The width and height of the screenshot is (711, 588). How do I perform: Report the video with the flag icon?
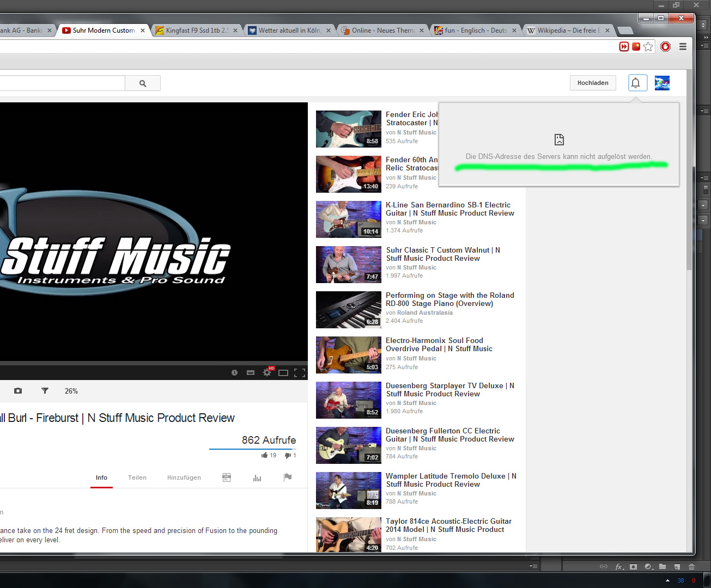pyautogui.click(x=288, y=477)
